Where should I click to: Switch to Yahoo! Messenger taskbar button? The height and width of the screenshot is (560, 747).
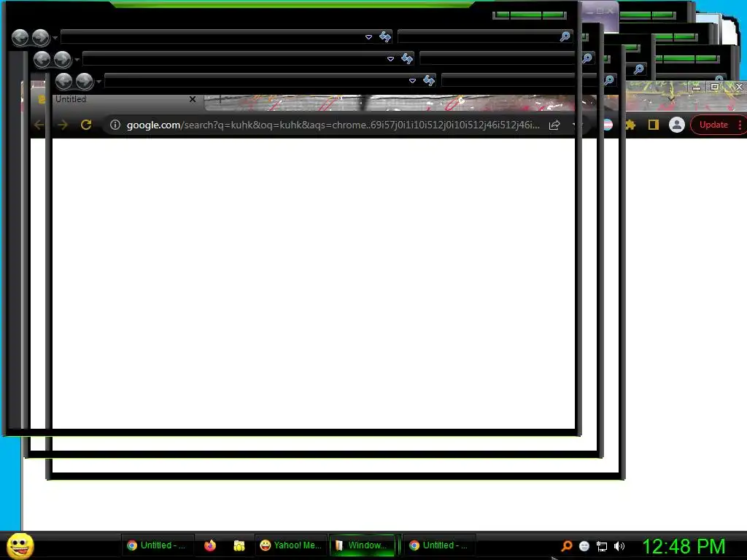[x=291, y=545]
